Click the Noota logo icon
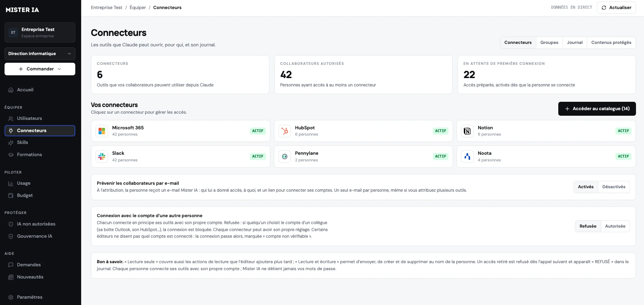 467,157
